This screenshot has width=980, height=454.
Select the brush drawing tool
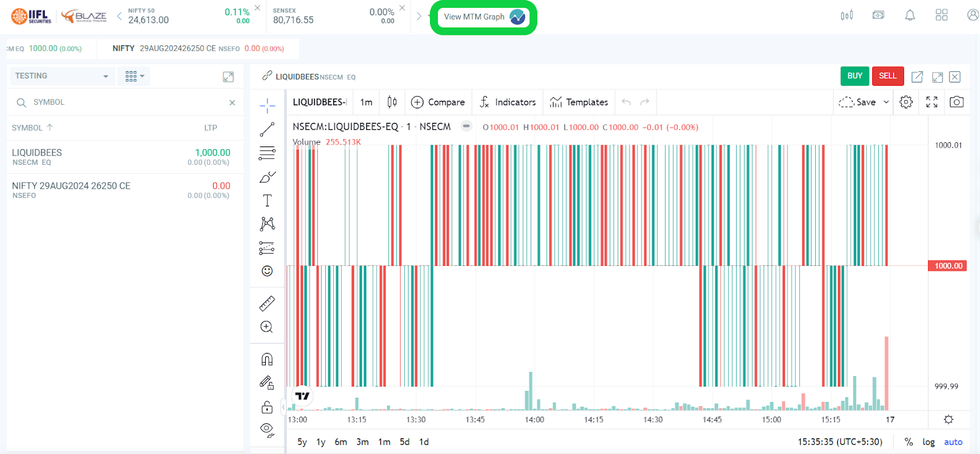(x=267, y=177)
